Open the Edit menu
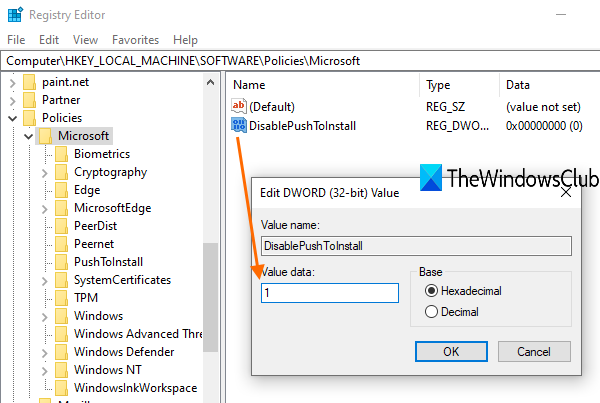 (49, 40)
